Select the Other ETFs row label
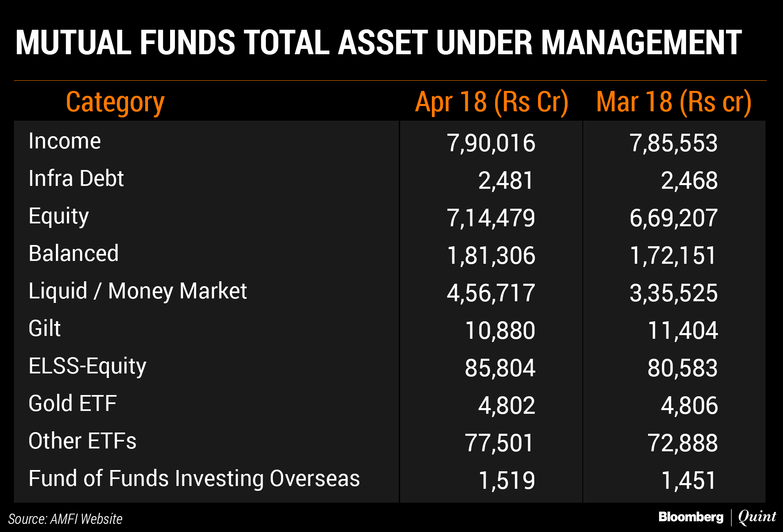Image resolution: width=783 pixels, height=532 pixels. [82, 441]
